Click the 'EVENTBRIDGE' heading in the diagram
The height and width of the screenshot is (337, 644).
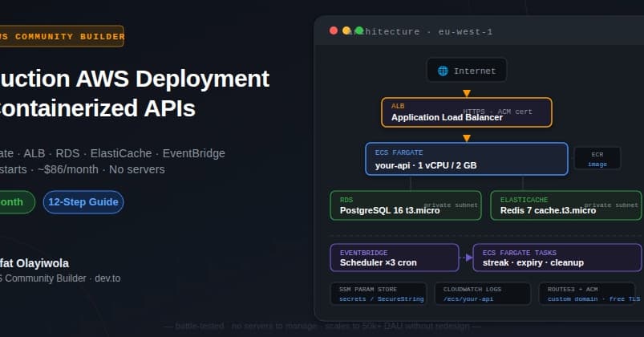pos(363,253)
